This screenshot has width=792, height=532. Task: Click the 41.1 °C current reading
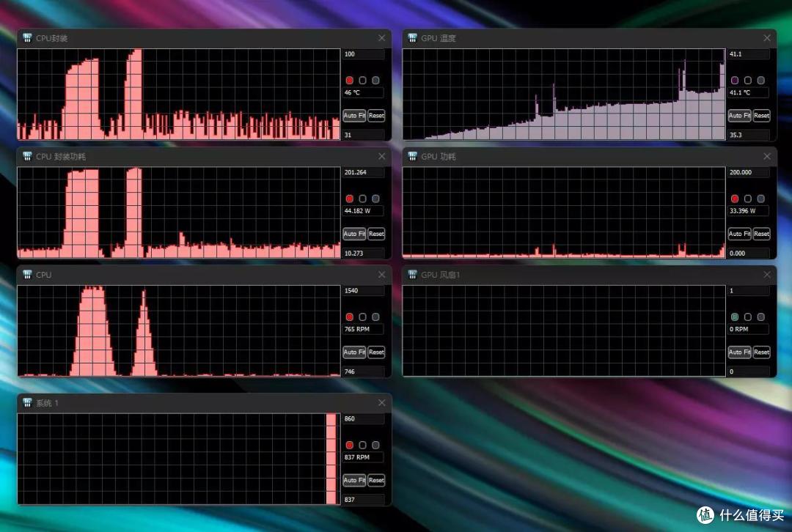click(749, 92)
